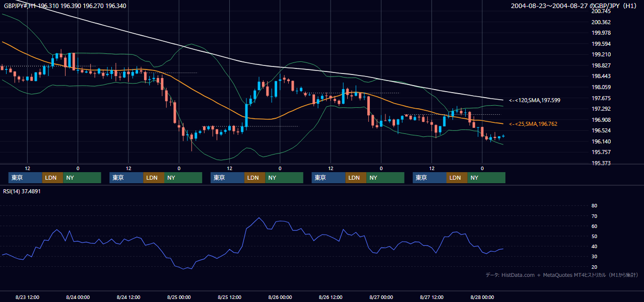Click the 197.292 price axis label
The height and width of the screenshot is (302, 644).
pos(601,109)
